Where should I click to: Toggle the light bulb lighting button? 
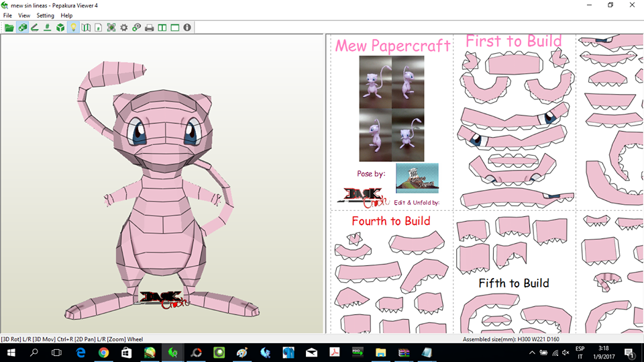tap(73, 28)
